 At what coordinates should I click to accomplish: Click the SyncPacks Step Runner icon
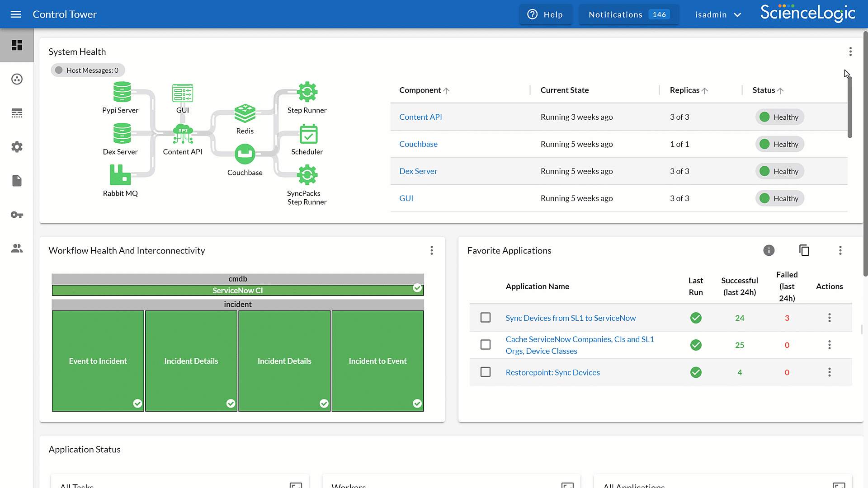(x=307, y=175)
